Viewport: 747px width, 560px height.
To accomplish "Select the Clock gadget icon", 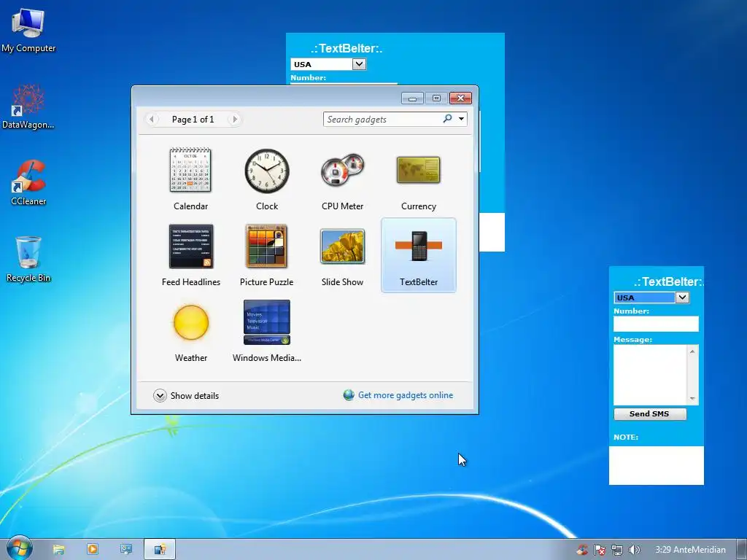I will click(267, 171).
